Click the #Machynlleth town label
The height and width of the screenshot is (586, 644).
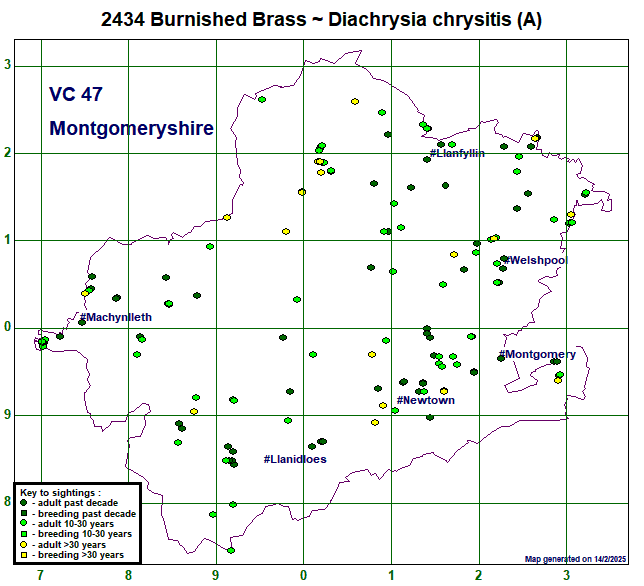(x=115, y=317)
